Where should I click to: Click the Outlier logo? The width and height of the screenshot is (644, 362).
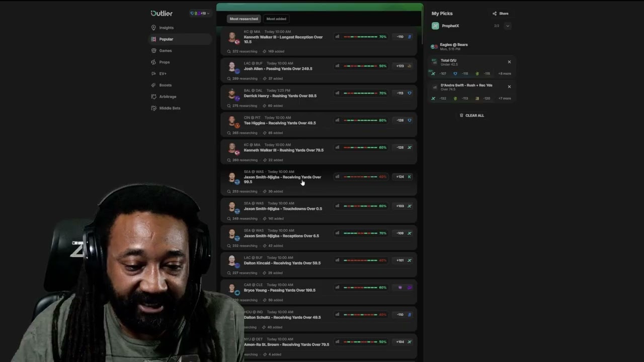162,14
